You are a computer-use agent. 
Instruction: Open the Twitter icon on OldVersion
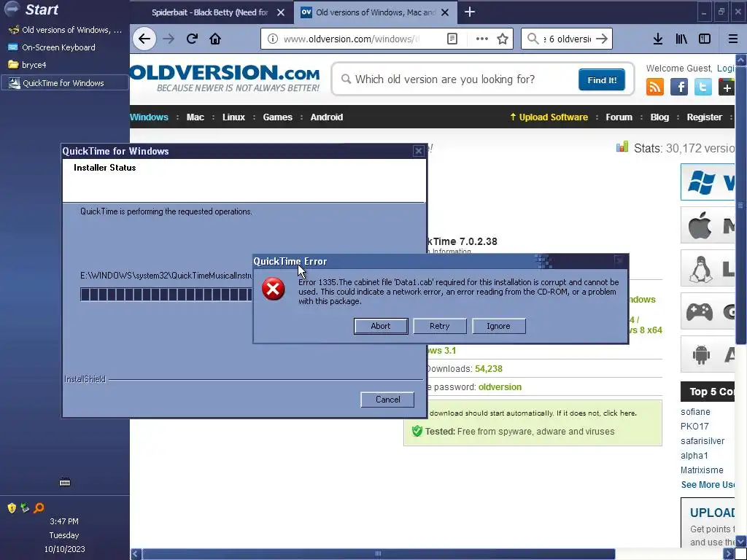click(x=703, y=87)
